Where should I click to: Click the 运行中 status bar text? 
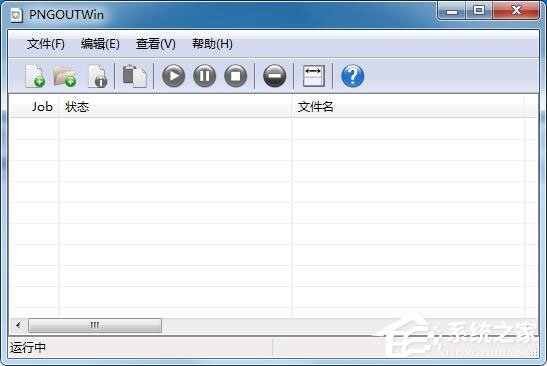28,348
